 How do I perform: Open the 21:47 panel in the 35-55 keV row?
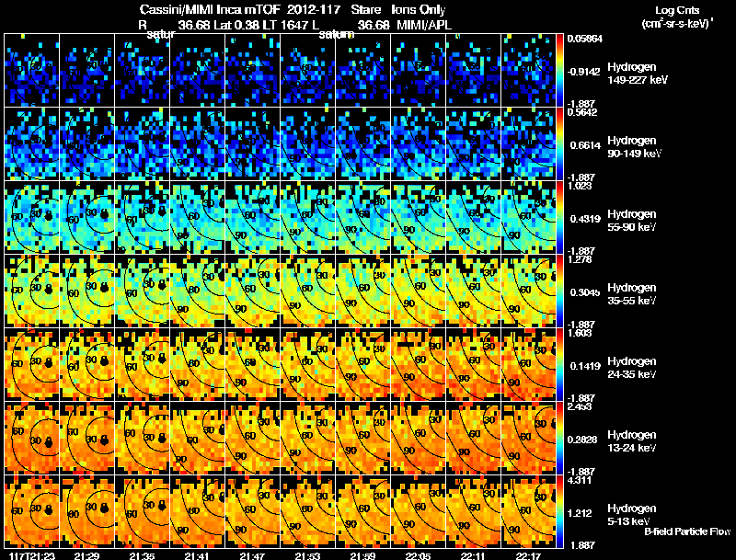[252, 291]
